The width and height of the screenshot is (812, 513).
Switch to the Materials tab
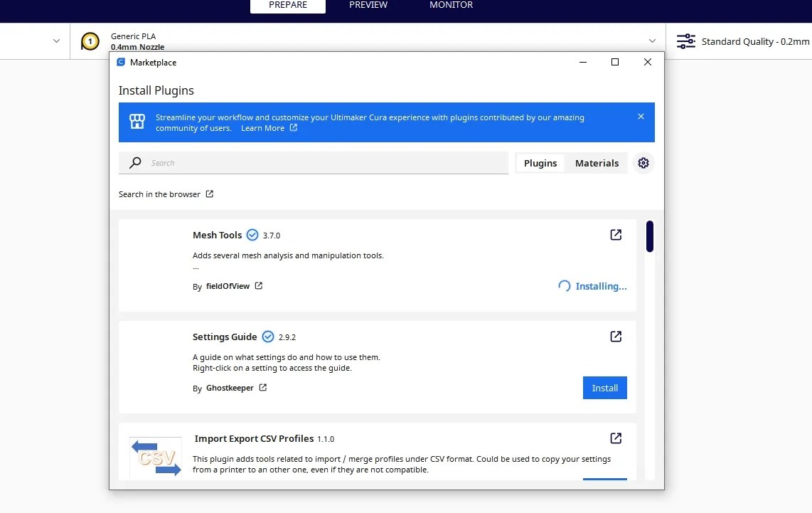tap(597, 163)
